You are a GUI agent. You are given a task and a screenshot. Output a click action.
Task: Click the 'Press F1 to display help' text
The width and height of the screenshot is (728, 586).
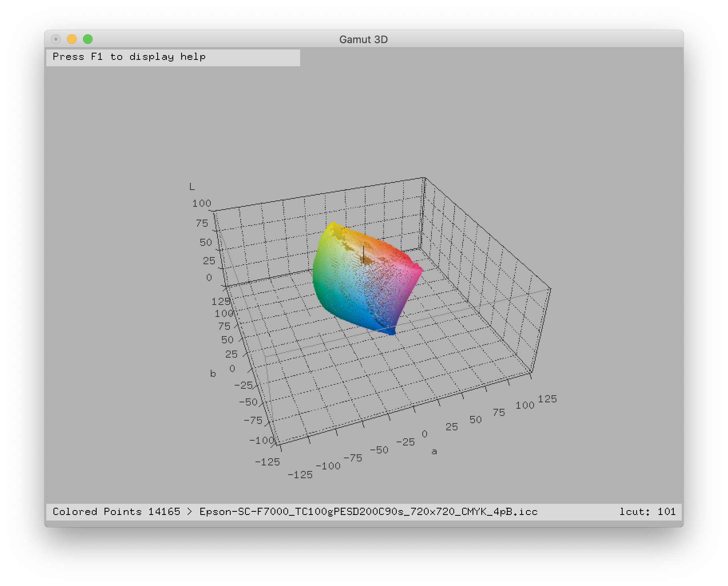click(x=129, y=57)
